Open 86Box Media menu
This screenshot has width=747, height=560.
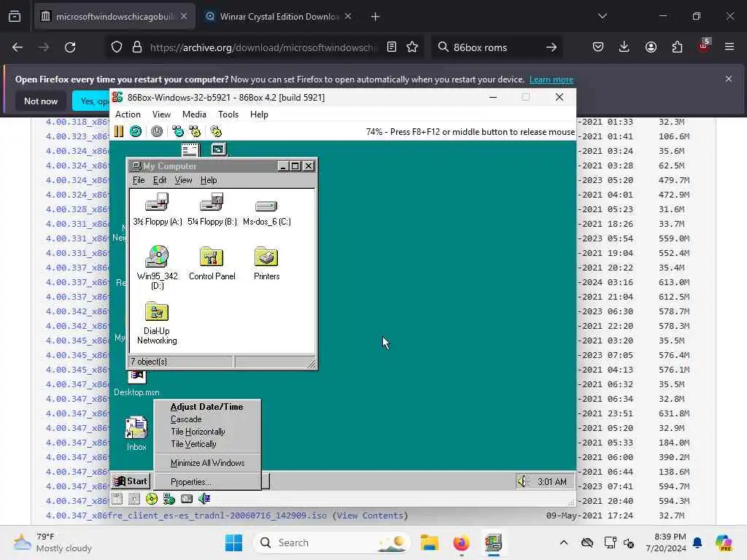tap(194, 114)
